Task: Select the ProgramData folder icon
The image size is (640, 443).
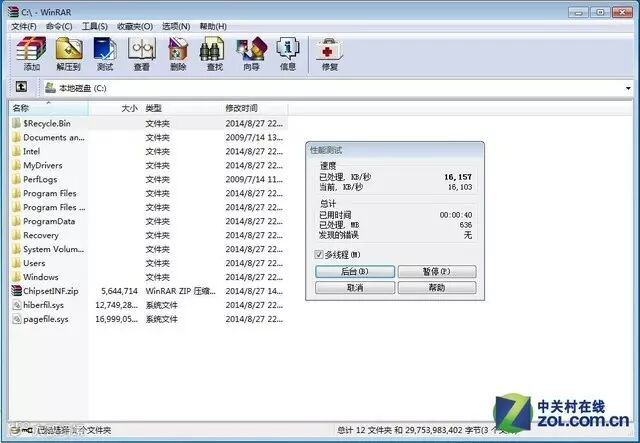Action: point(16,221)
